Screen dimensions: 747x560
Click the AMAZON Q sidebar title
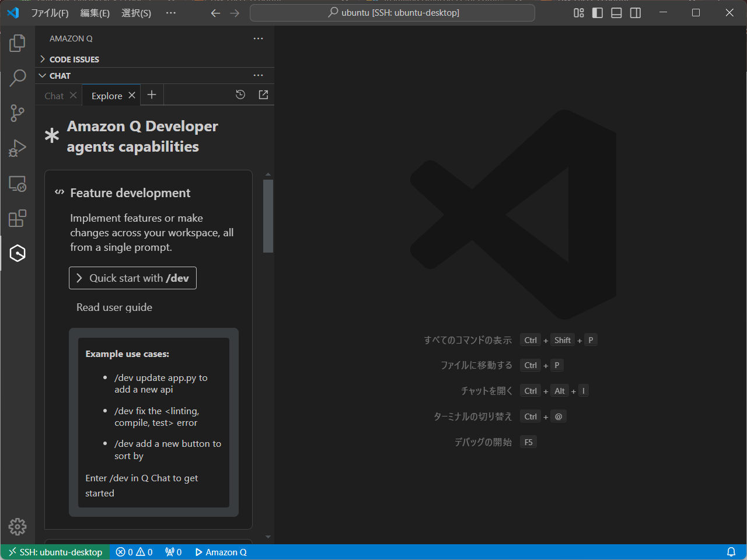tap(71, 38)
